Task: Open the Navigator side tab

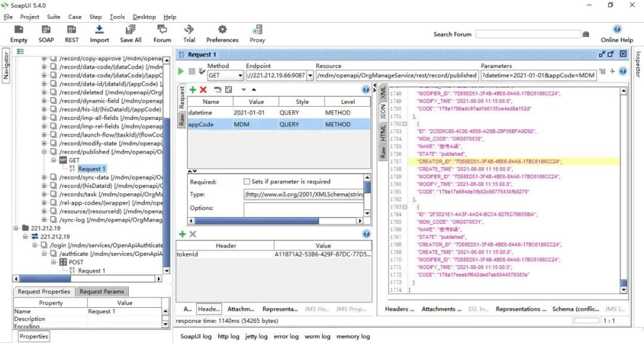Action: (x=6, y=66)
